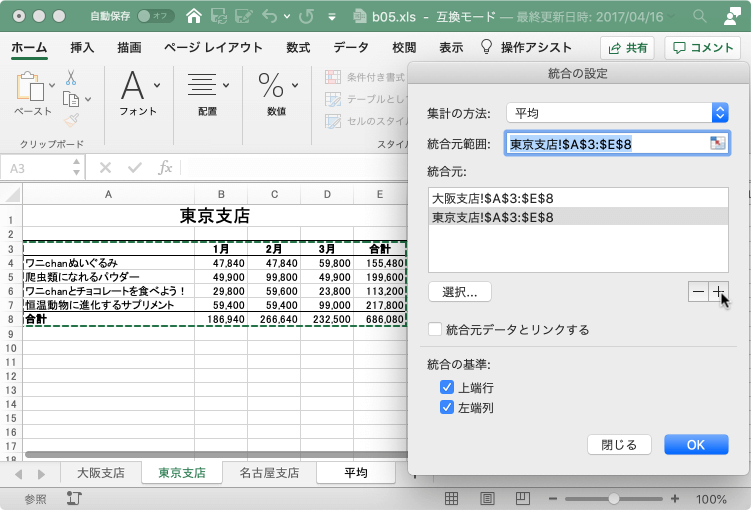Click the fx insert function icon

(x=165, y=168)
